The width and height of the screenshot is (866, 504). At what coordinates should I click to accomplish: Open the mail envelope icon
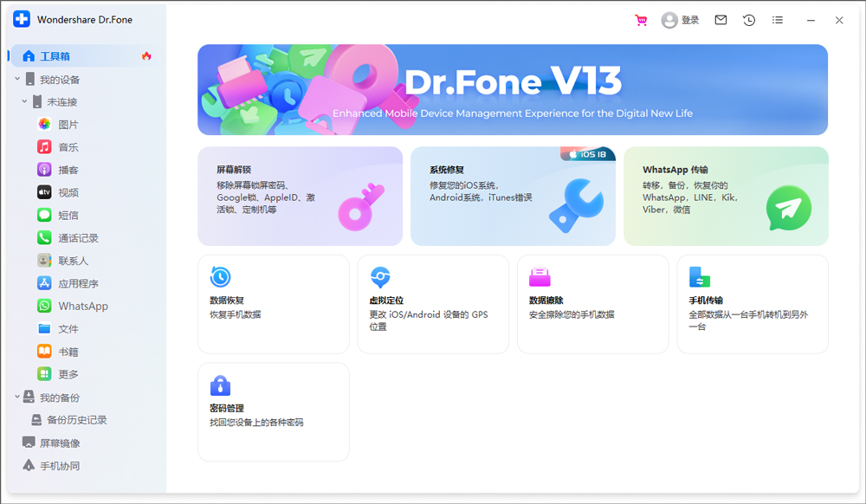click(x=720, y=19)
